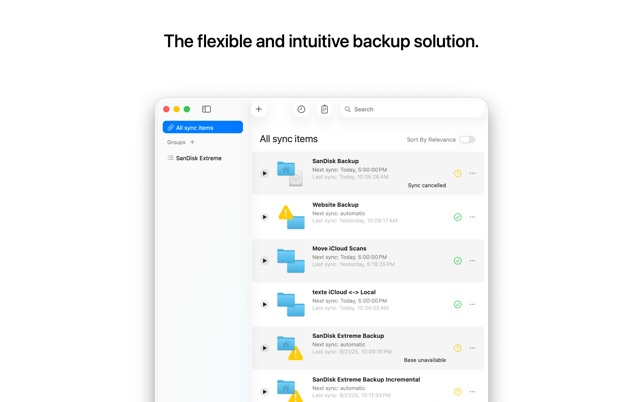
Task: Click the warning status icon for SanDisk Backup
Action: (458, 173)
